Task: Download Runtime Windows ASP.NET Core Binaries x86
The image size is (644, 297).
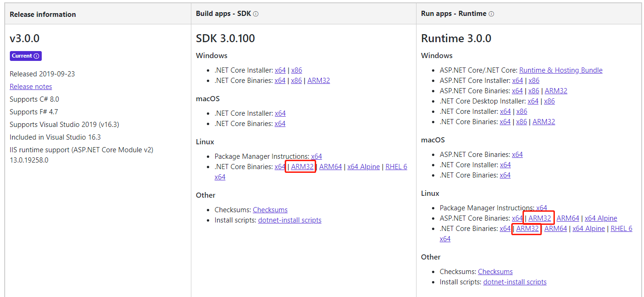Action: point(534,91)
